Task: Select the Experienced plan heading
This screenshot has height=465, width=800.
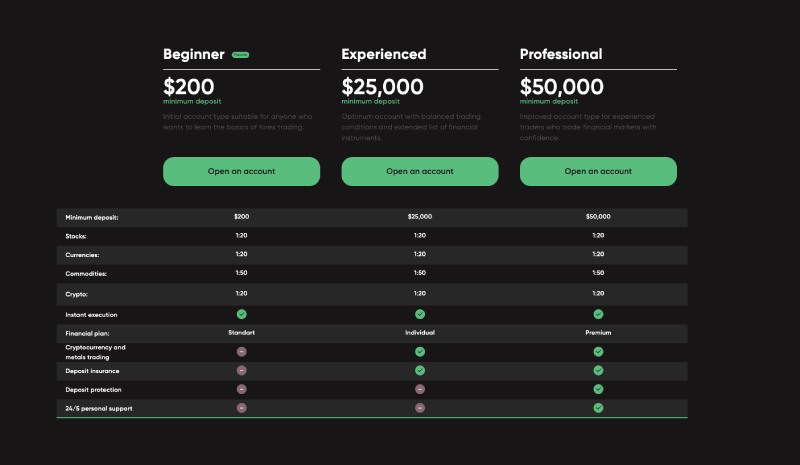Action: (383, 54)
